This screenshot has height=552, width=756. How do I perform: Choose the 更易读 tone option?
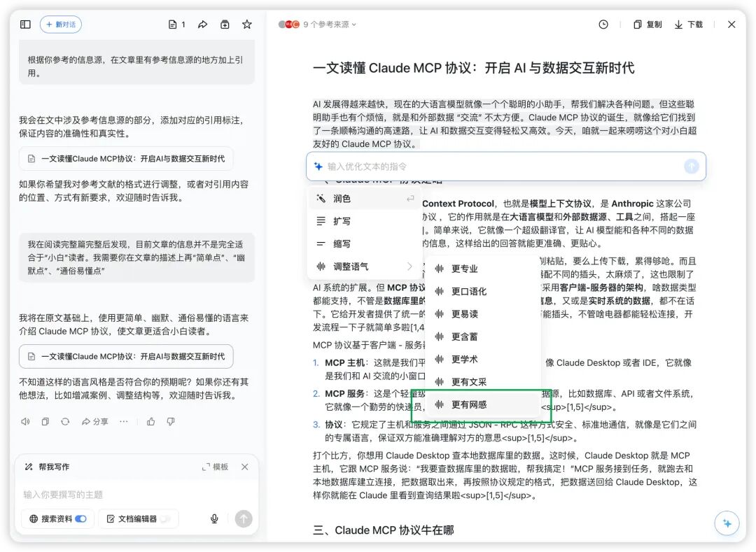[x=482, y=314]
